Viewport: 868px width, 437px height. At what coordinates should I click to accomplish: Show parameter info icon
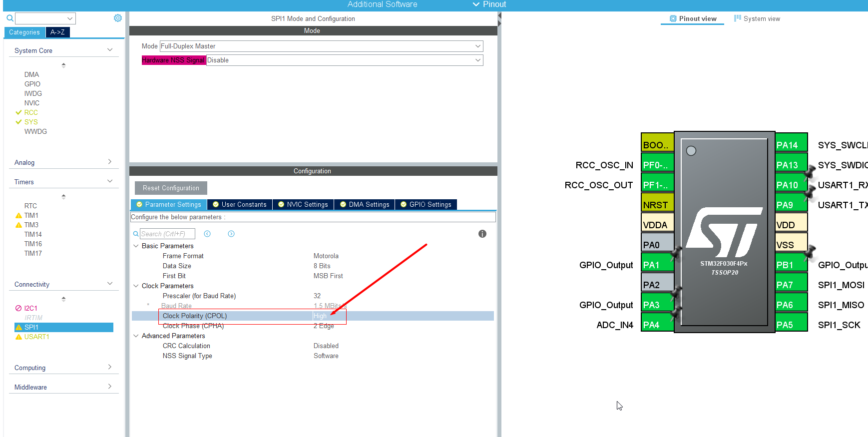pyautogui.click(x=482, y=234)
